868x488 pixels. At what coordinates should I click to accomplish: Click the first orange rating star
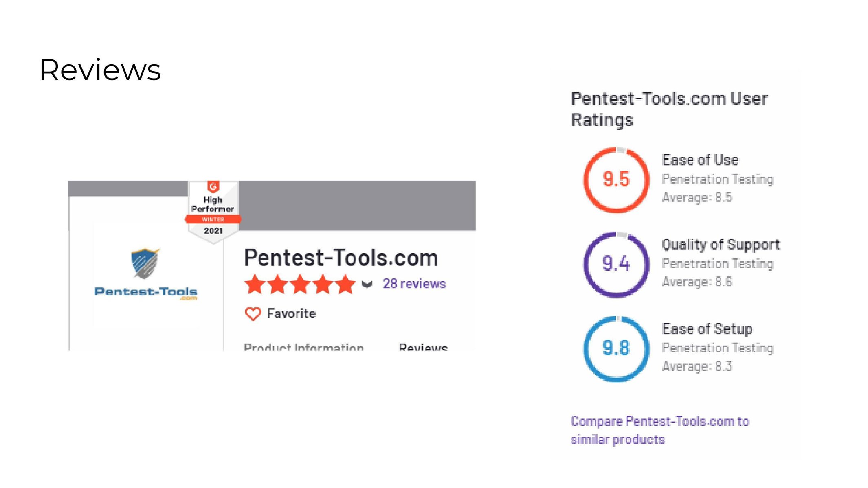[255, 284]
